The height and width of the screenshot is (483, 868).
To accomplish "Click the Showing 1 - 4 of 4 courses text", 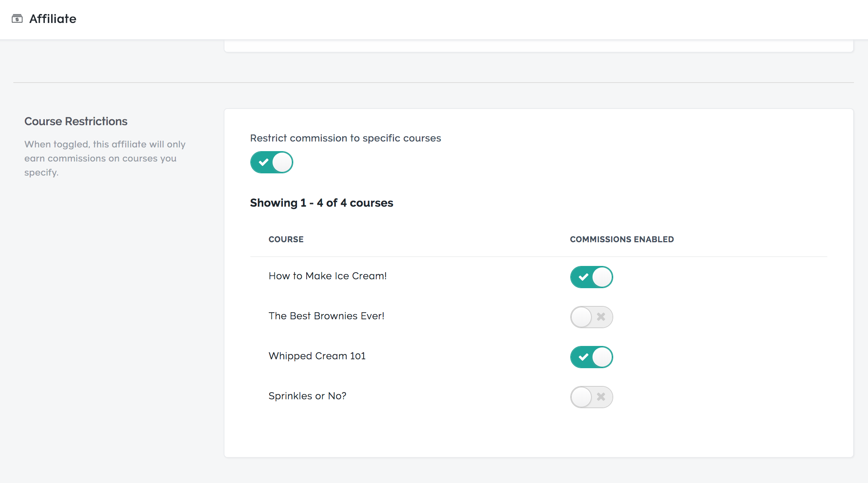I will pos(321,203).
